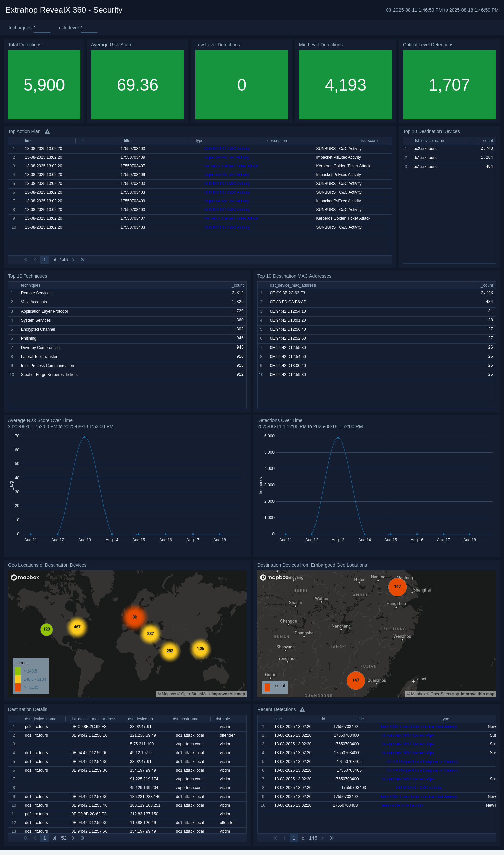Click the orange _count legend swatch on embargoed map
The image size is (504, 855).
point(267,687)
